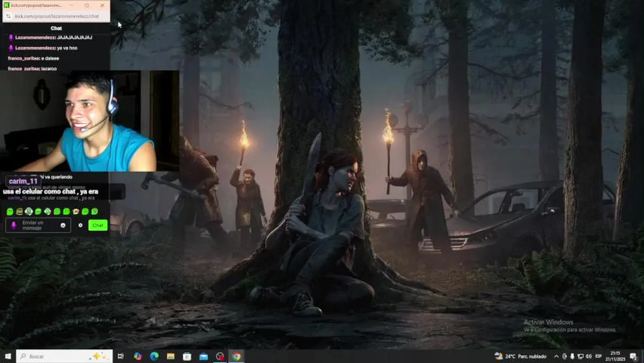The width and height of the screenshot is (644, 363).
Task: Expand hidden system tray icons chevron
Action: [x=556, y=356]
